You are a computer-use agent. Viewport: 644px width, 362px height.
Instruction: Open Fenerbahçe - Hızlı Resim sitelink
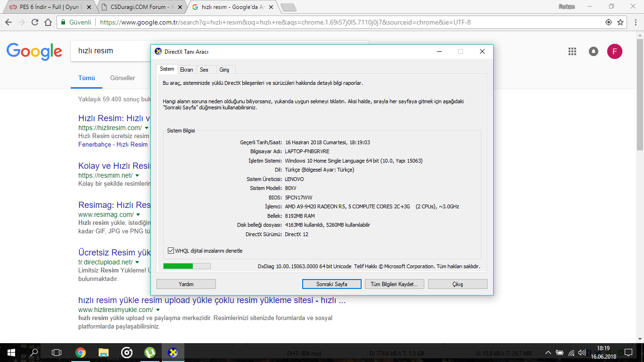pos(113,145)
